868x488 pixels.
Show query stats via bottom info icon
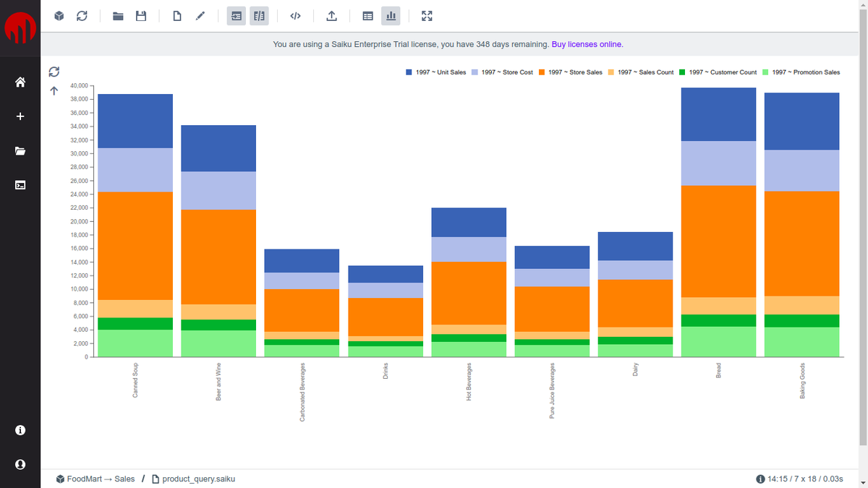[759, 478]
